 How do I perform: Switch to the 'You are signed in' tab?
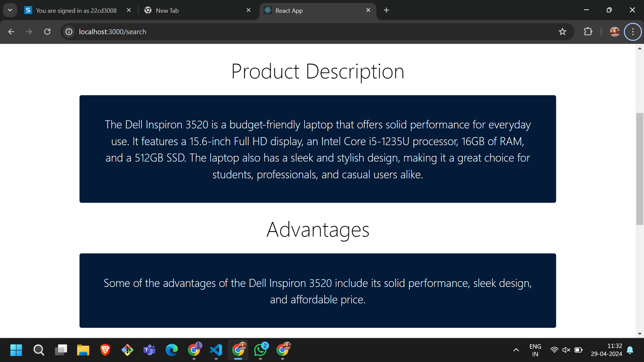pos(76,10)
